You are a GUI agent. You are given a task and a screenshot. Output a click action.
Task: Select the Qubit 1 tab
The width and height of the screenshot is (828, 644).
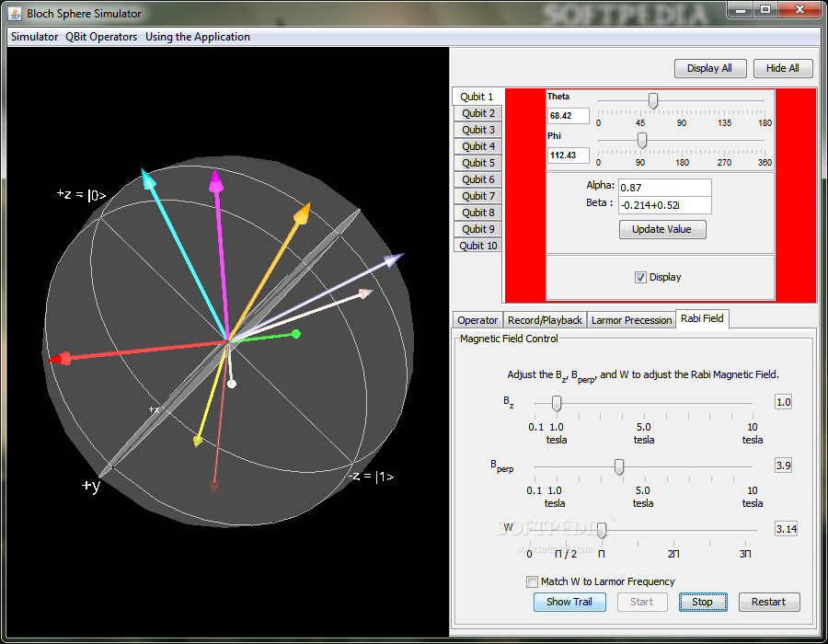[477, 97]
